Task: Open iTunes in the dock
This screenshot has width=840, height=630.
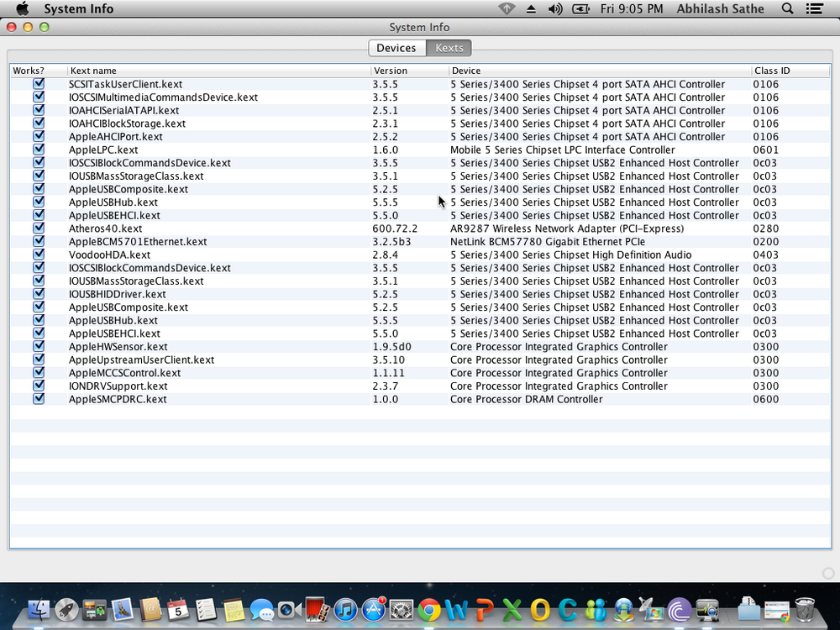Action: tap(345, 608)
